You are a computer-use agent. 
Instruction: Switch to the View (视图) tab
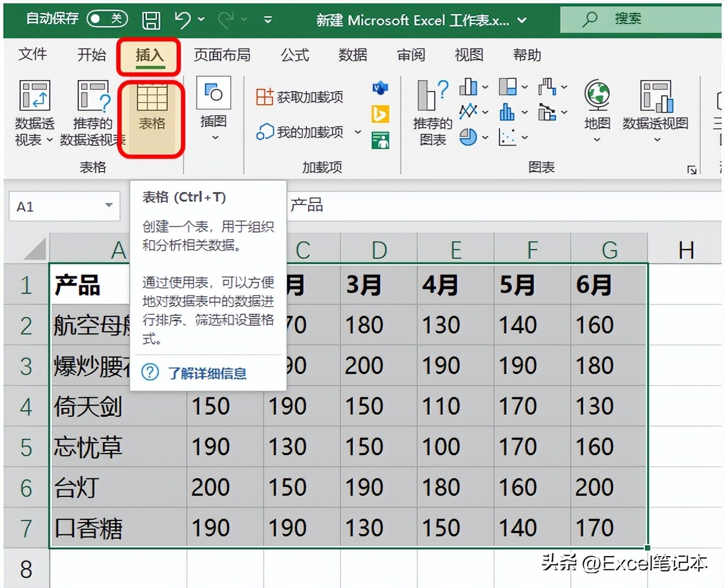tap(469, 54)
